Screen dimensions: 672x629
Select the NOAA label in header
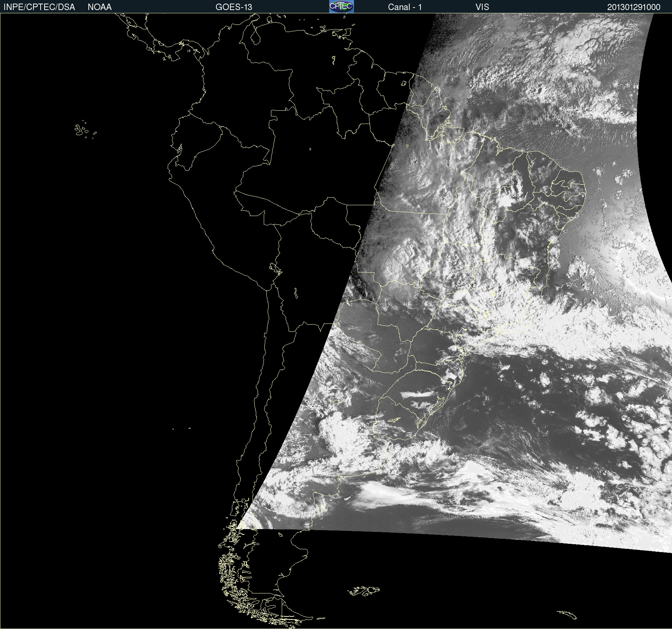click(x=100, y=7)
